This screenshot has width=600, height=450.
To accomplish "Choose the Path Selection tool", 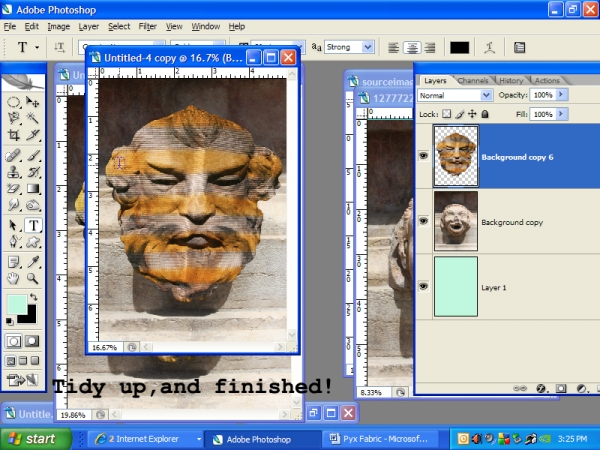I will tap(13, 225).
